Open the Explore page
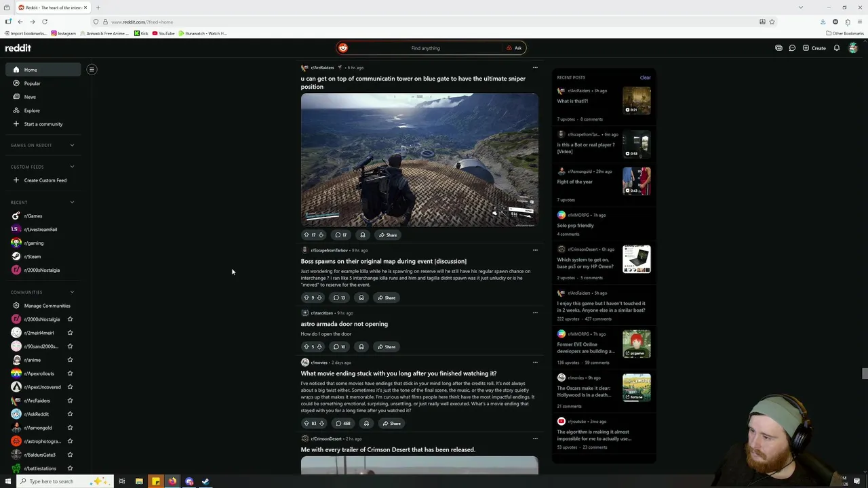 click(43, 110)
